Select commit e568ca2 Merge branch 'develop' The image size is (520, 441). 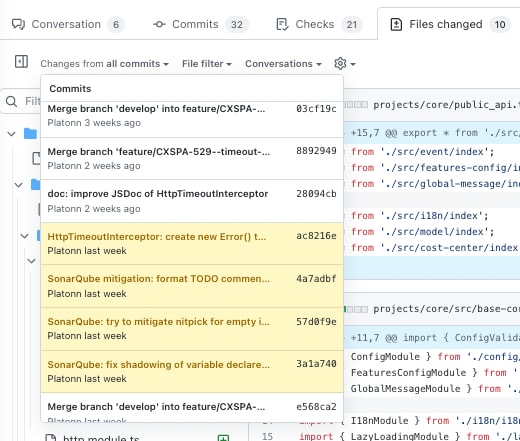(x=192, y=408)
